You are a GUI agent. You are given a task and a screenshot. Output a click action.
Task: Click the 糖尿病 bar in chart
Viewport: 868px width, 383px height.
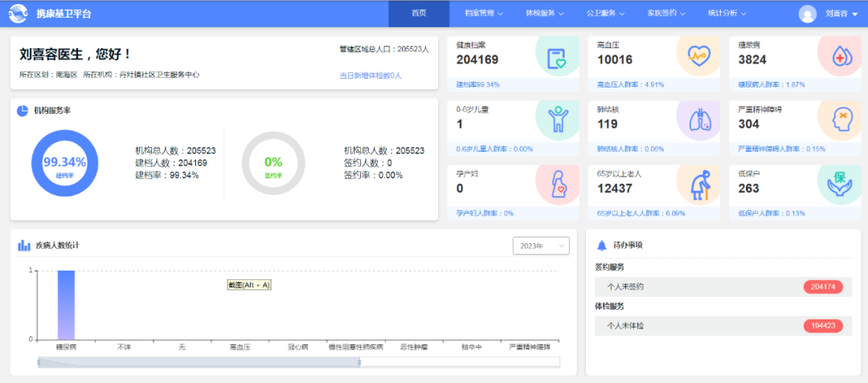66,305
